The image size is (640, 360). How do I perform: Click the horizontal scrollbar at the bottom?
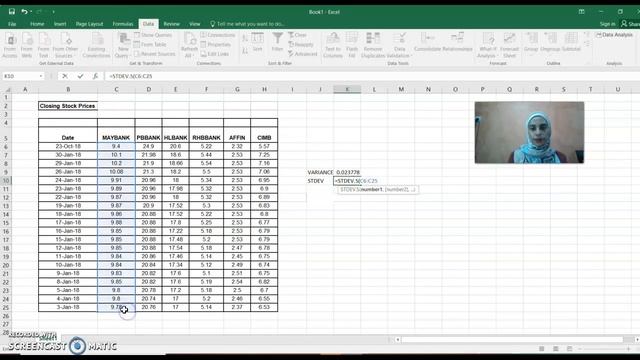[x=512, y=339]
